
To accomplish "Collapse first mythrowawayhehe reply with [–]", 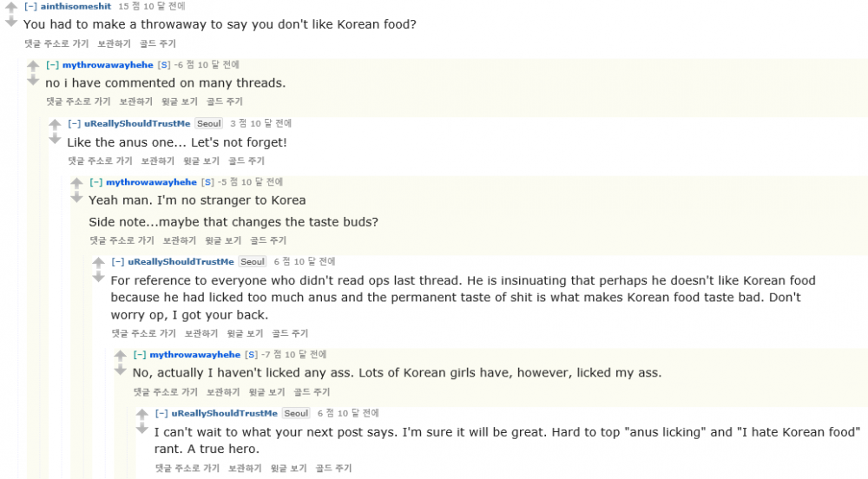I will click(x=52, y=65).
